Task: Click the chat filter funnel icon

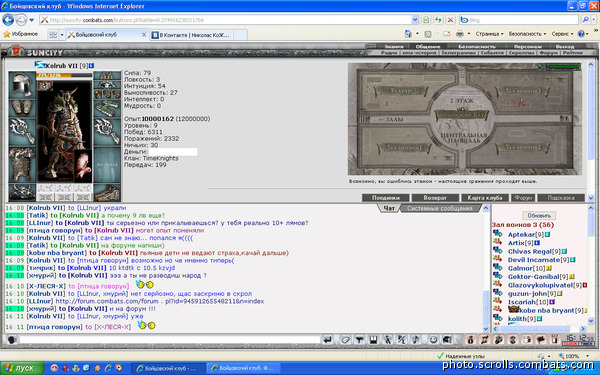Action: pyautogui.click(x=359, y=339)
